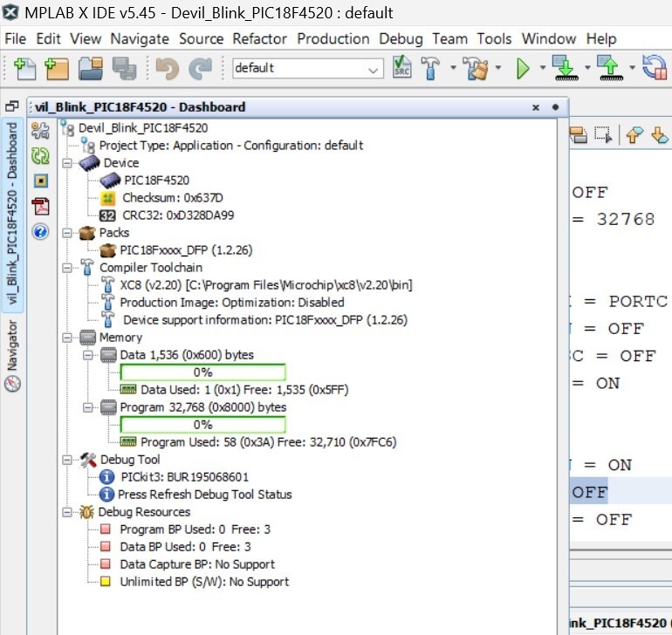Collapse the Data 1,536 bytes node
Screen dimensions: 672x635
click(88, 355)
